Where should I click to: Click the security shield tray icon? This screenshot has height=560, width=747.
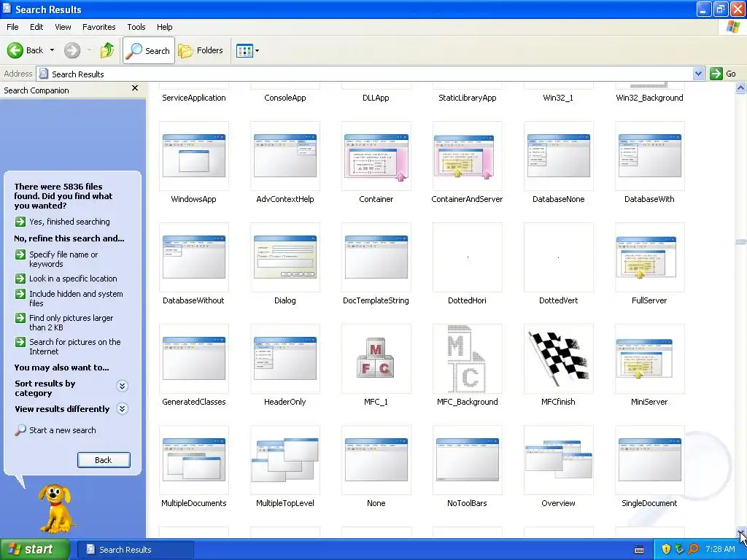tap(666, 550)
